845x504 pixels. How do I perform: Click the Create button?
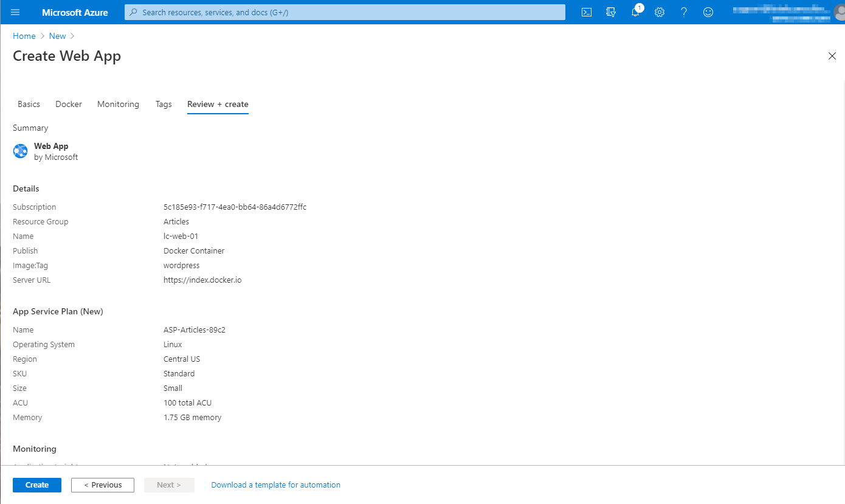(36, 485)
